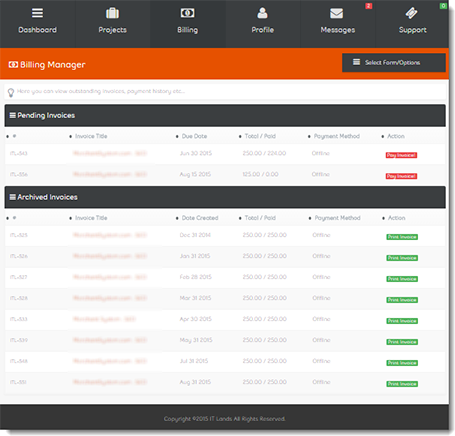Screen dimensions: 455x436
Task: Click Archived table Total / Paid header
Action: [x=260, y=218]
